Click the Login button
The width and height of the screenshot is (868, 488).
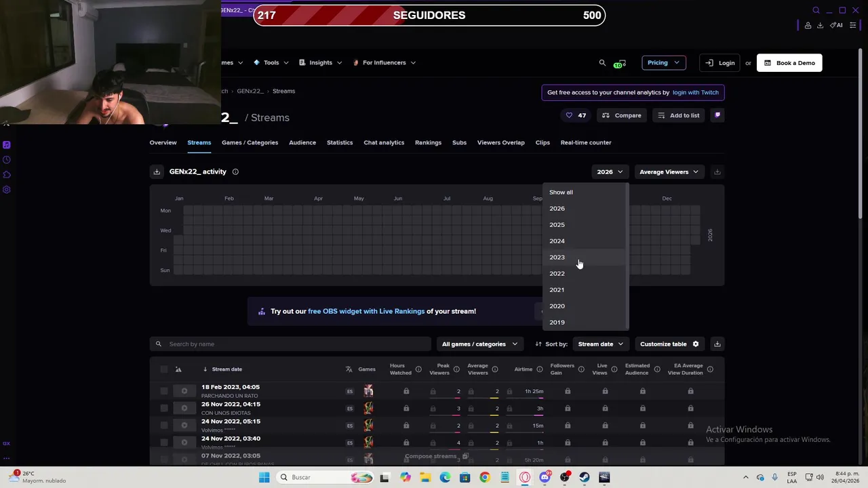[x=720, y=62]
